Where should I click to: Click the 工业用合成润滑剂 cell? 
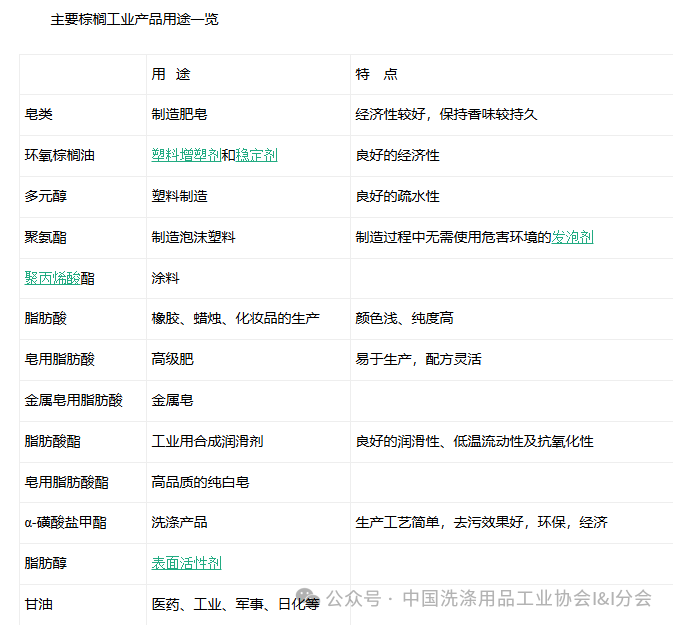point(207,441)
